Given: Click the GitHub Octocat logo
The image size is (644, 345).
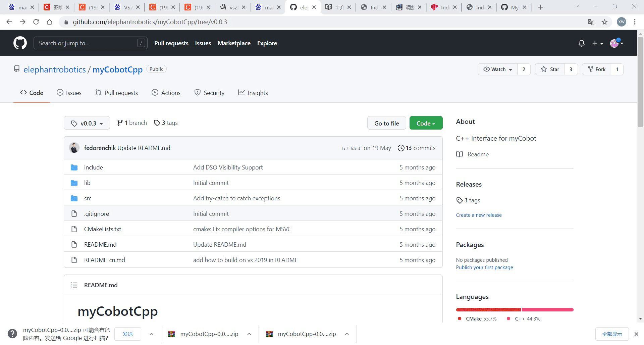Looking at the screenshot, I should point(20,43).
